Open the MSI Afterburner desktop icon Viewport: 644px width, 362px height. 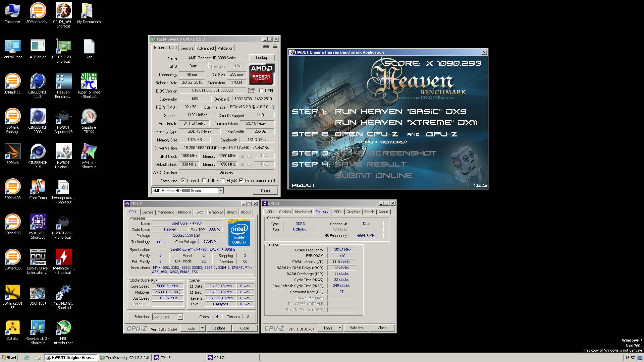63,332
